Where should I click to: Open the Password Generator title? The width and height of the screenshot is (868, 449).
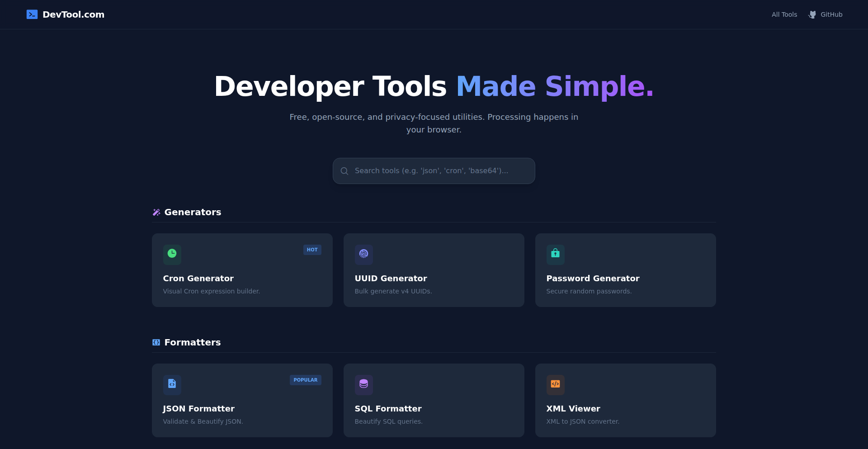click(593, 279)
